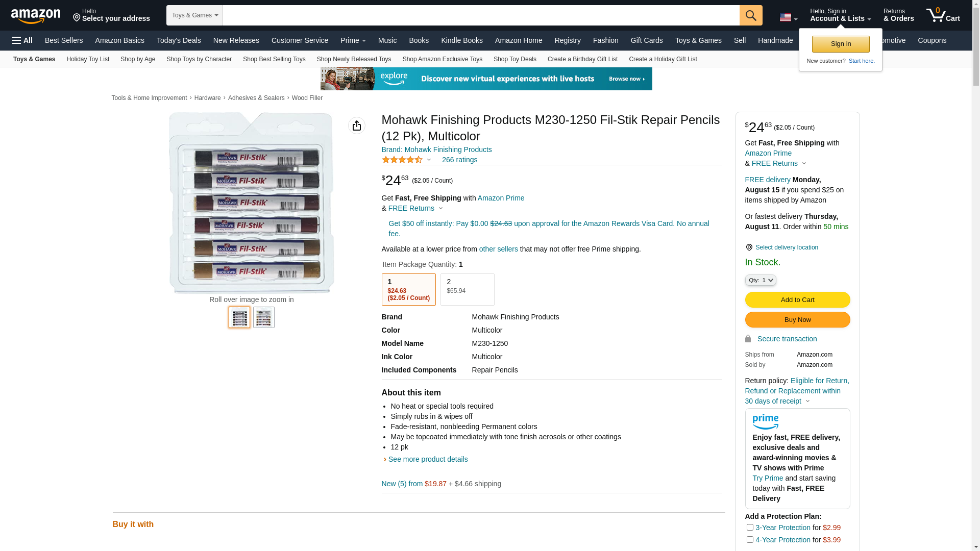Open the All hamburger menu

[x=22, y=40]
